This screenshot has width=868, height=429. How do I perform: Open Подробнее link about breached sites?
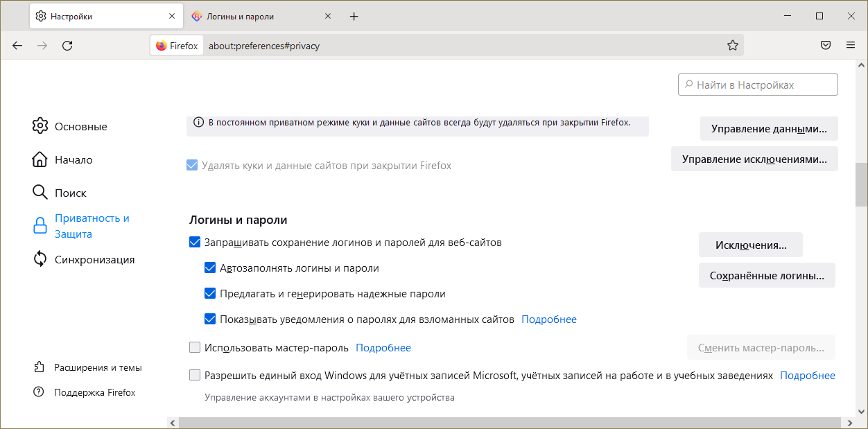coord(548,319)
